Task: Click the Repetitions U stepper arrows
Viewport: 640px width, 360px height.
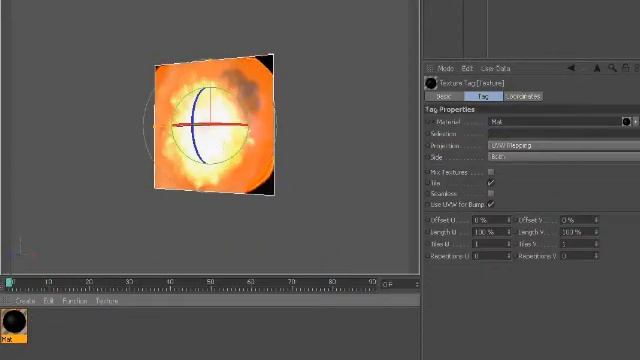Action: [x=509, y=256]
